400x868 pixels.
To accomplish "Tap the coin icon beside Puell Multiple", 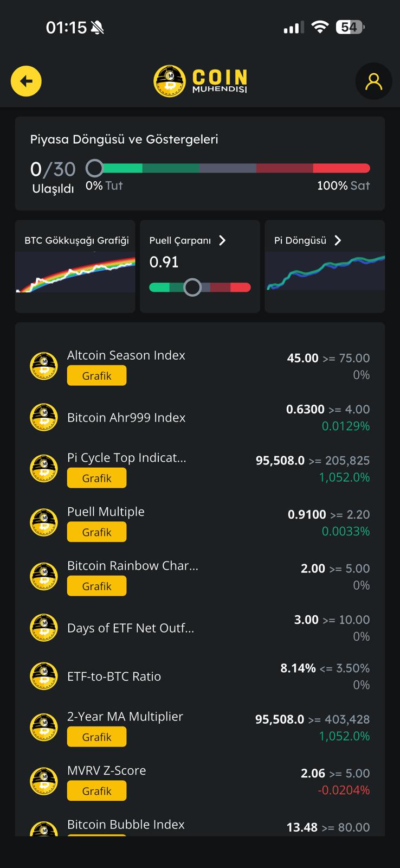I will [x=44, y=522].
